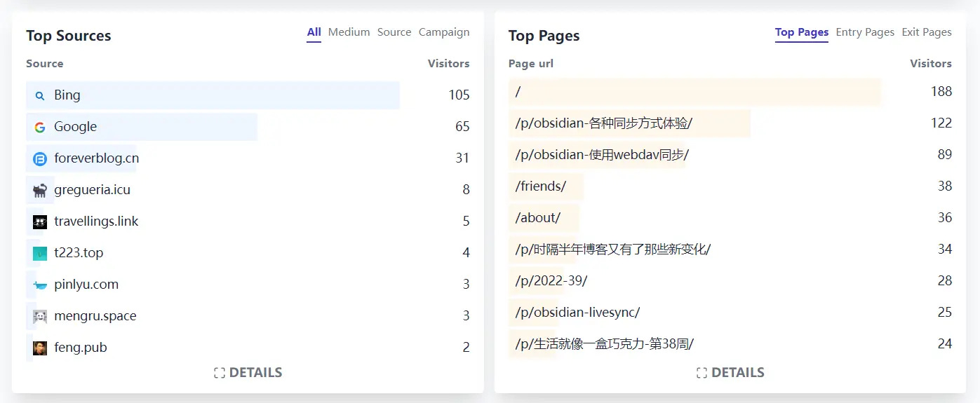This screenshot has width=980, height=403.
Task: Click the /friends/ visitor count 38
Action: tap(944, 186)
